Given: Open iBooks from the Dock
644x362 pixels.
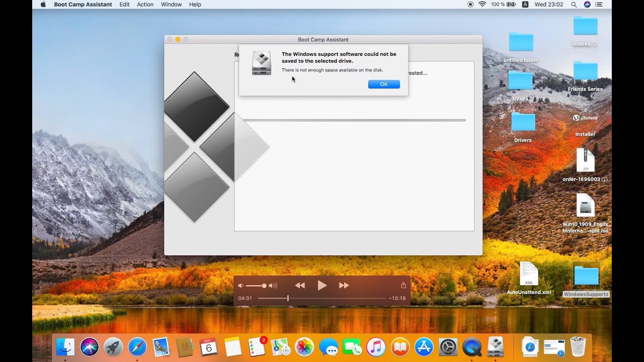Looking at the screenshot, I should coord(400,347).
